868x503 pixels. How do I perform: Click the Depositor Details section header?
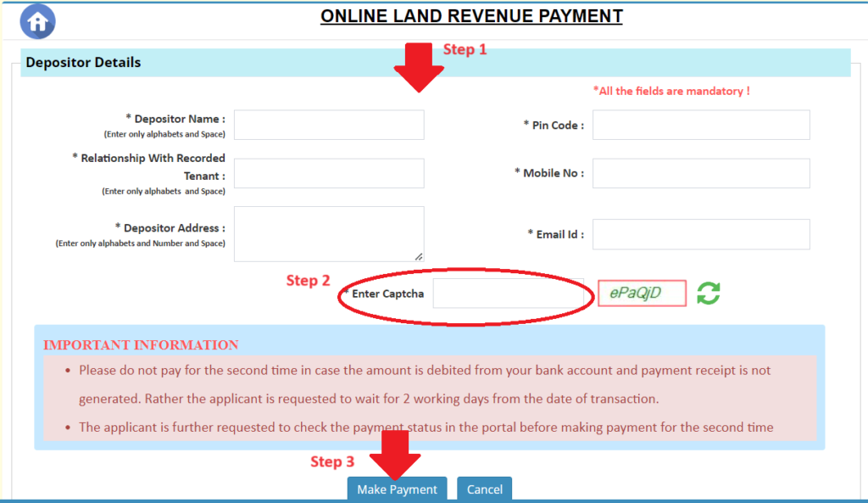[x=82, y=62]
